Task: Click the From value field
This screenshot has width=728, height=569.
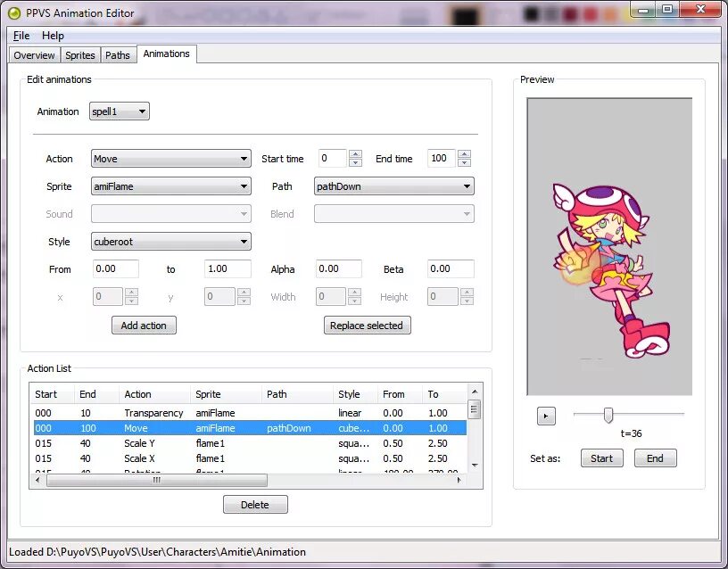Action: pos(116,268)
